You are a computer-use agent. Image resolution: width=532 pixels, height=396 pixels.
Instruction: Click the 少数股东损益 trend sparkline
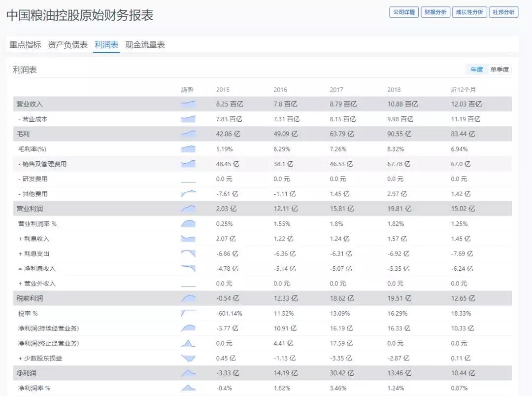coord(188,358)
